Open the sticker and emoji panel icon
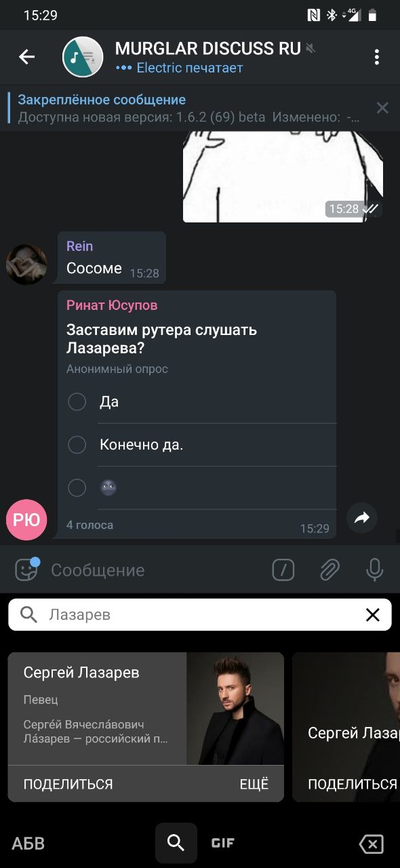400x868 pixels. [27, 570]
